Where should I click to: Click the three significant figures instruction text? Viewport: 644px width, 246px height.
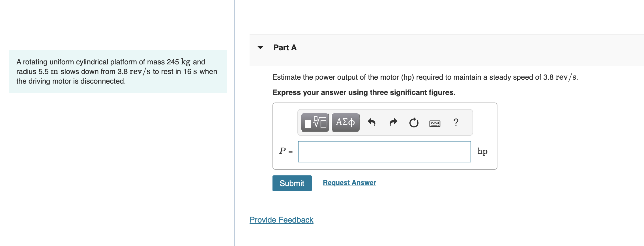click(x=364, y=92)
